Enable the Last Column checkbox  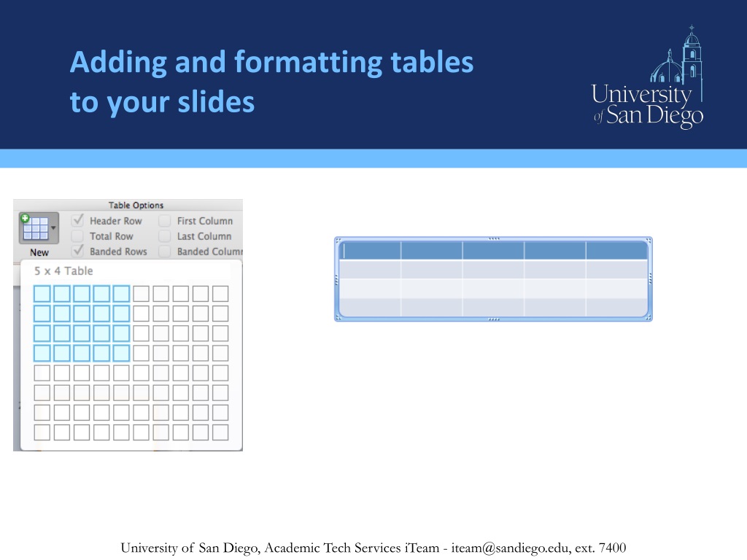coord(165,236)
